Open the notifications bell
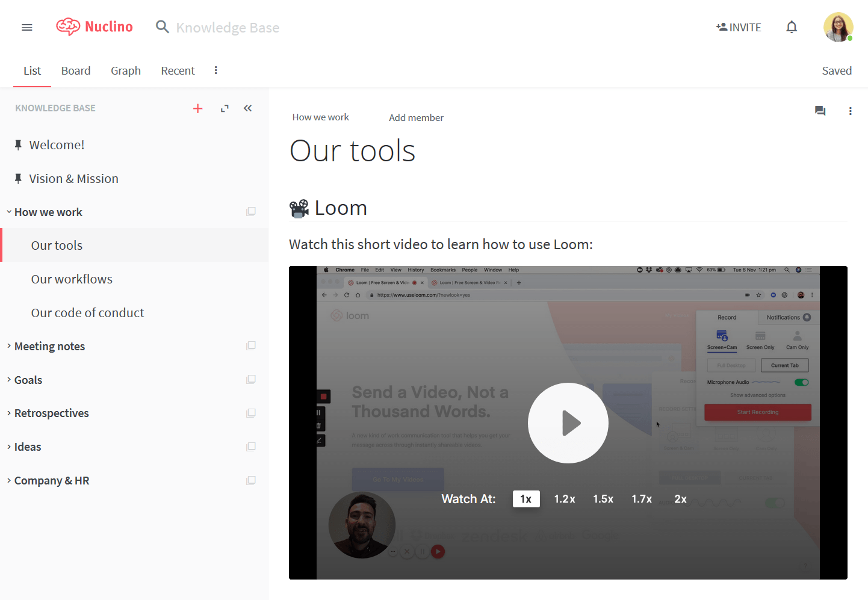The width and height of the screenshot is (868, 600). point(792,27)
